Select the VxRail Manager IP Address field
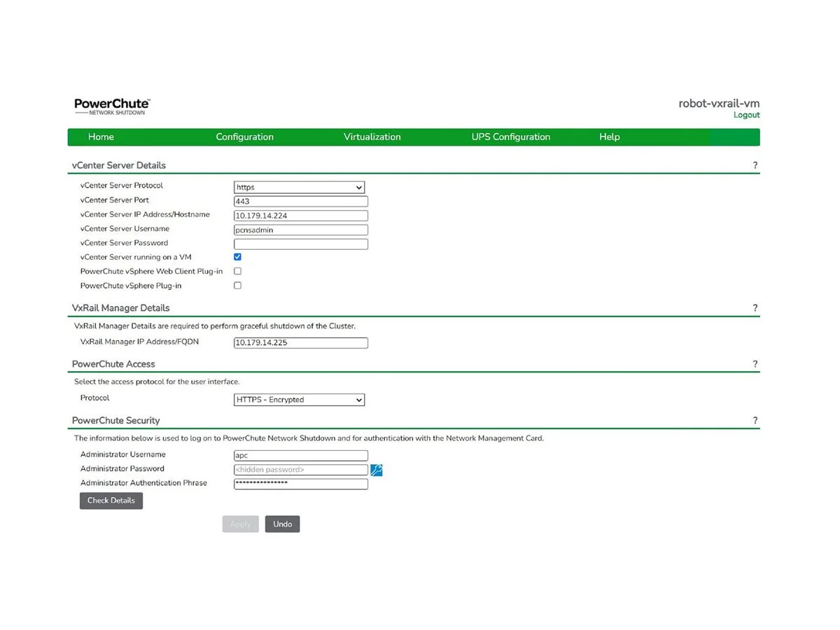 [300, 342]
